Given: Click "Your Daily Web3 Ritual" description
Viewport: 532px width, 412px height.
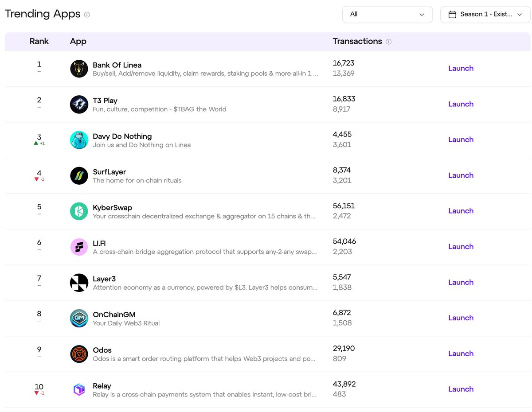Looking at the screenshot, I should [126, 323].
